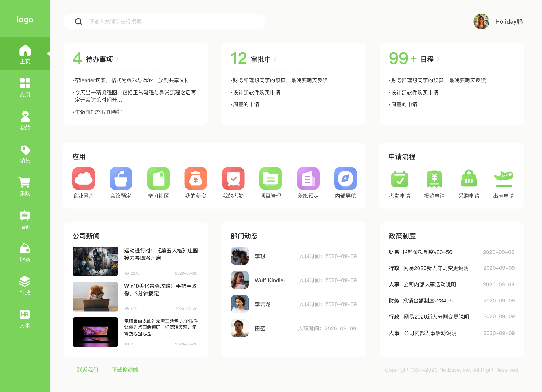The image size is (542, 392).
Task: Open the 差旅预定 travel booking app
Action: 308,178
